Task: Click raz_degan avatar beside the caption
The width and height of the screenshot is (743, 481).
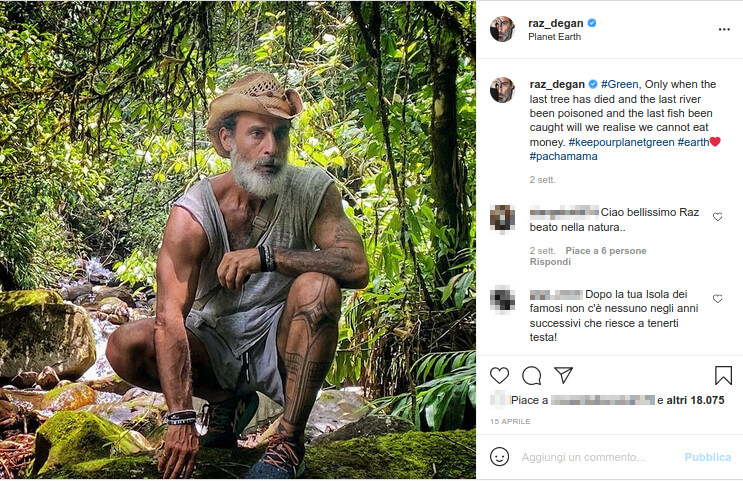Action: coord(502,90)
